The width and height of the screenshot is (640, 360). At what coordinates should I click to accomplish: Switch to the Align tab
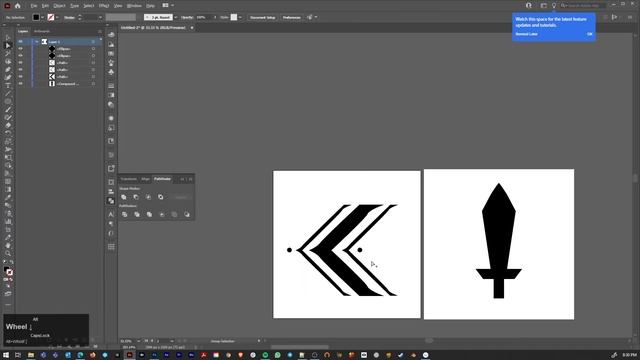tap(145, 179)
